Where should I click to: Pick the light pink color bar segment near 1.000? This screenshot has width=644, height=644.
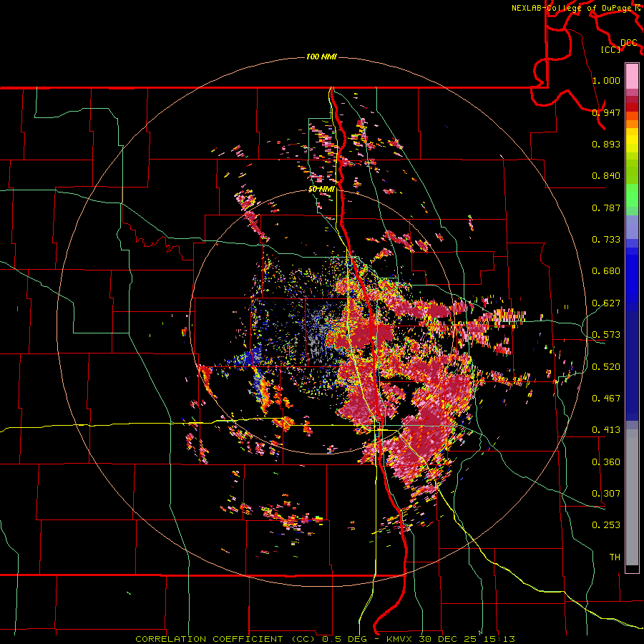[632, 77]
